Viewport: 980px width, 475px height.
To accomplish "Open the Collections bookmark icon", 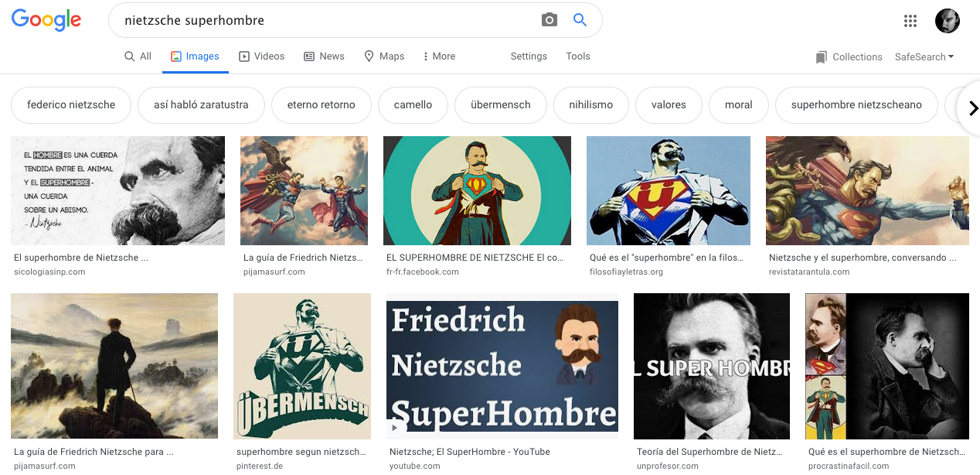I will click(x=821, y=57).
